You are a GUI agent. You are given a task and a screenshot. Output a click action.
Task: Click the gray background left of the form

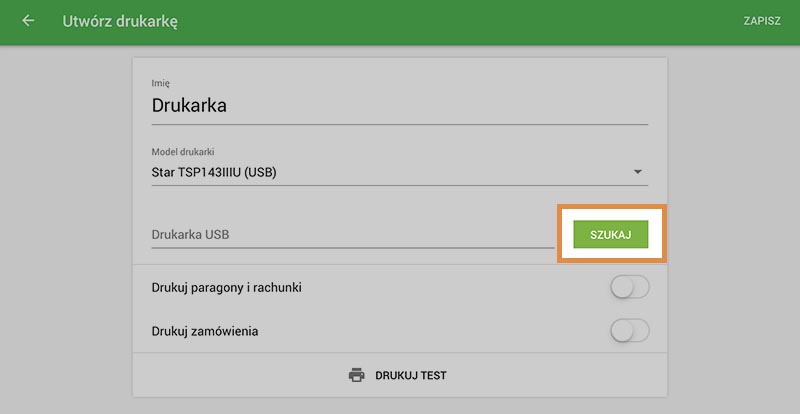click(x=65, y=230)
